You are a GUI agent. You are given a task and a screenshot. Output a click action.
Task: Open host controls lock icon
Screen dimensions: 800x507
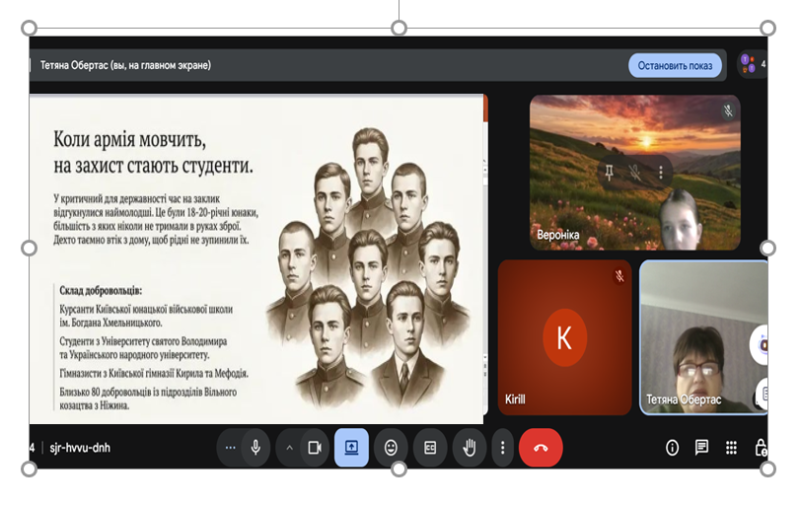(x=760, y=448)
